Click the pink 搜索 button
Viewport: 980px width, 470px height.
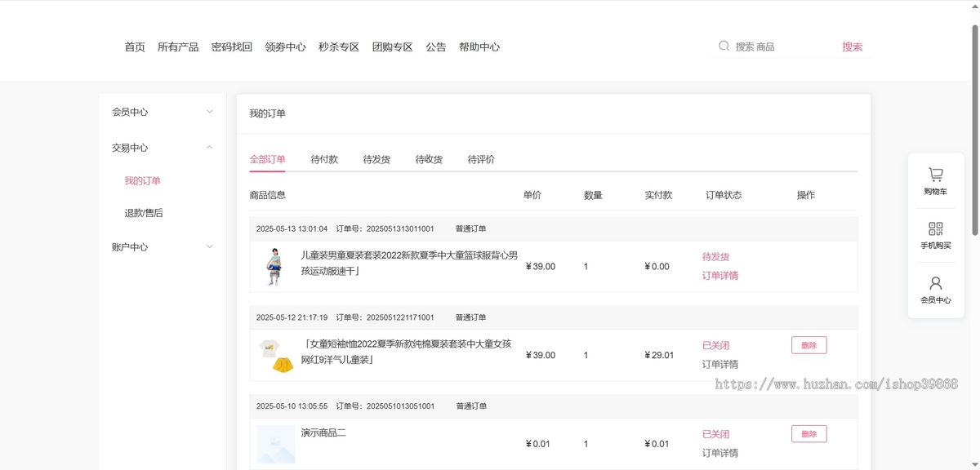[x=852, y=47]
